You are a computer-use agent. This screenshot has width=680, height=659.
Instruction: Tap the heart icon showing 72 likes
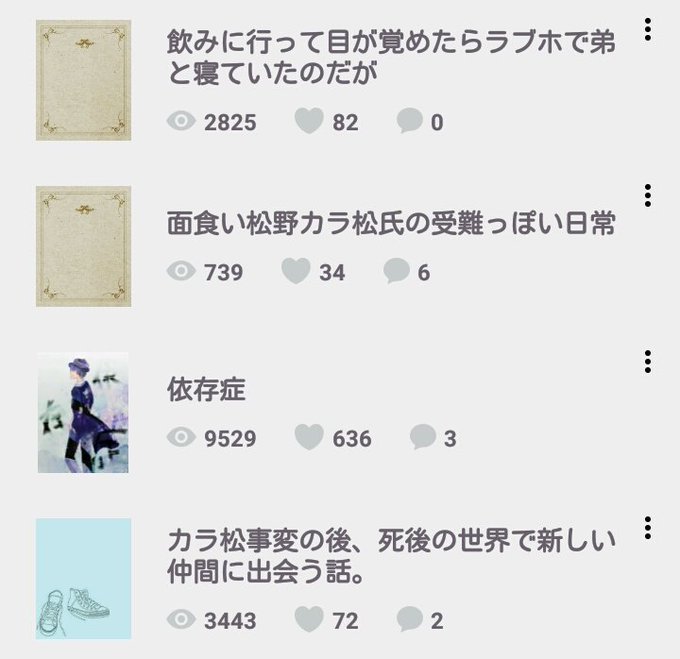(x=309, y=619)
